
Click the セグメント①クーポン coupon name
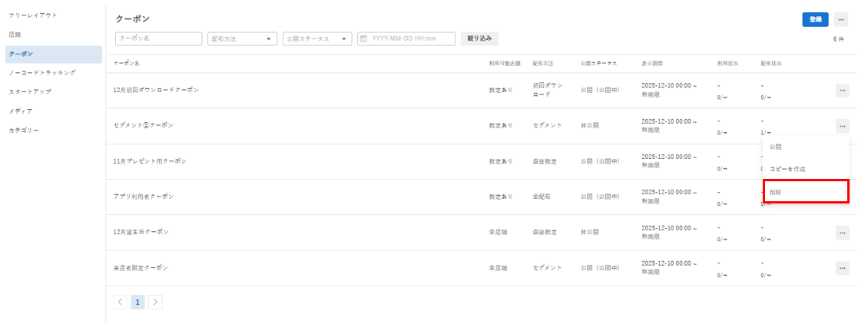coord(143,126)
